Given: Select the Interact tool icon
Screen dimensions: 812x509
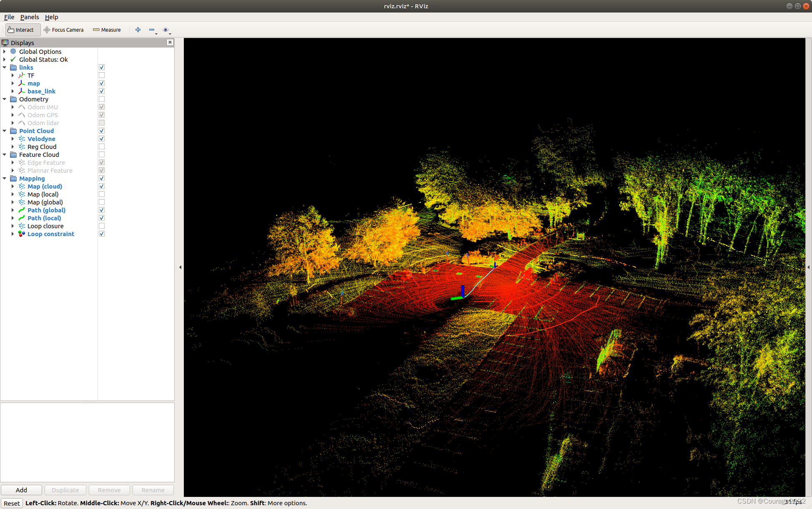Looking at the screenshot, I should click(x=11, y=30).
